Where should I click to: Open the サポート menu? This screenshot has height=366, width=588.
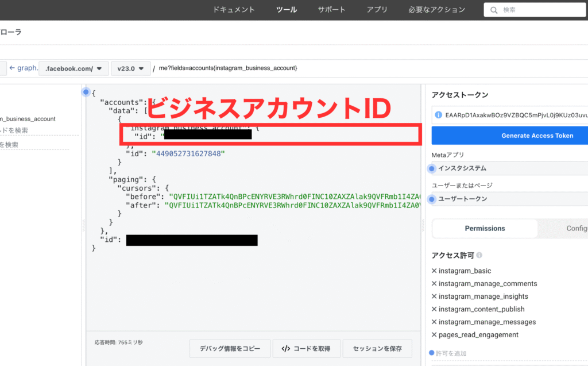(331, 10)
